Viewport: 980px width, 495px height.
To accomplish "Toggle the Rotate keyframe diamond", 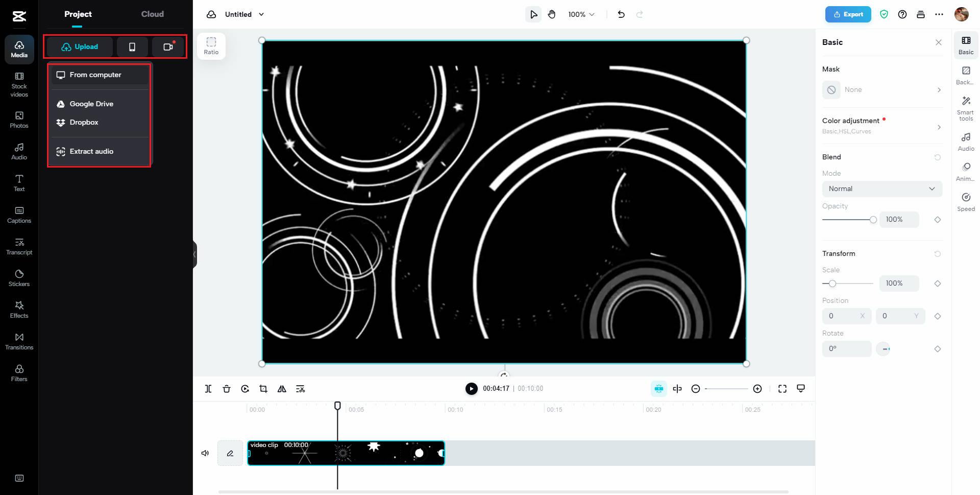I will [x=938, y=349].
